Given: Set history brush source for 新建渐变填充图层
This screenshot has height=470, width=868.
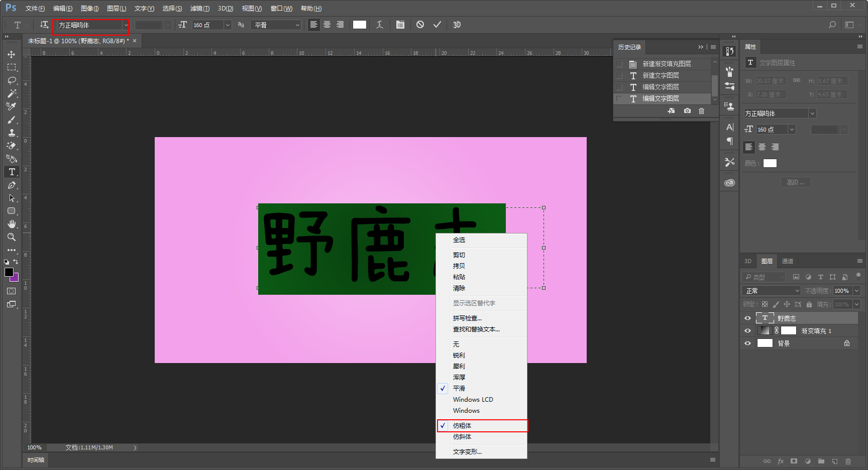Looking at the screenshot, I should [x=619, y=64].
